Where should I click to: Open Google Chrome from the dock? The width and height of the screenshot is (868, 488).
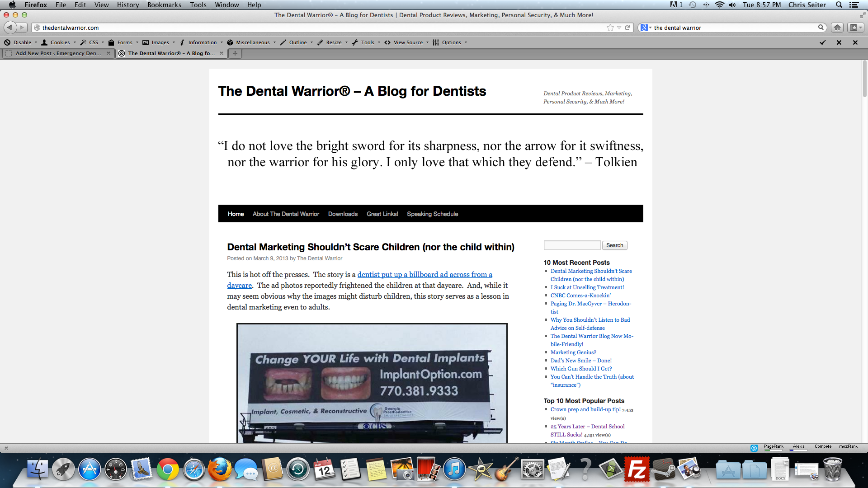click(168, 469)
